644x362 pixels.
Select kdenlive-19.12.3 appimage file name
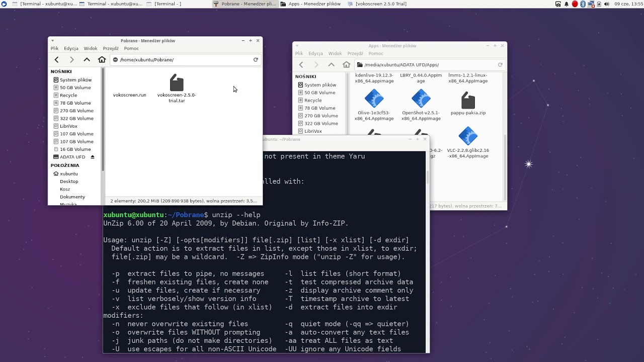point(374,78)
